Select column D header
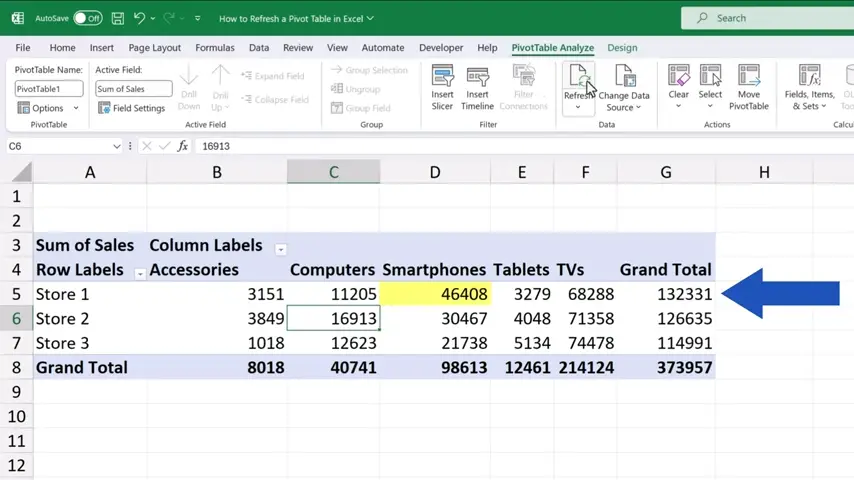 click(x=435, y=172)
